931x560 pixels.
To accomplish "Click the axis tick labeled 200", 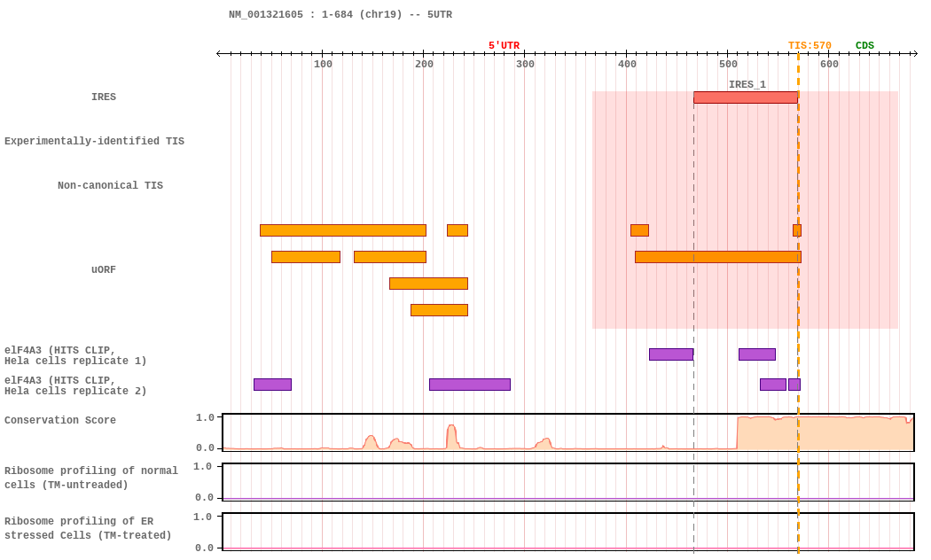I will coord(424,64).
